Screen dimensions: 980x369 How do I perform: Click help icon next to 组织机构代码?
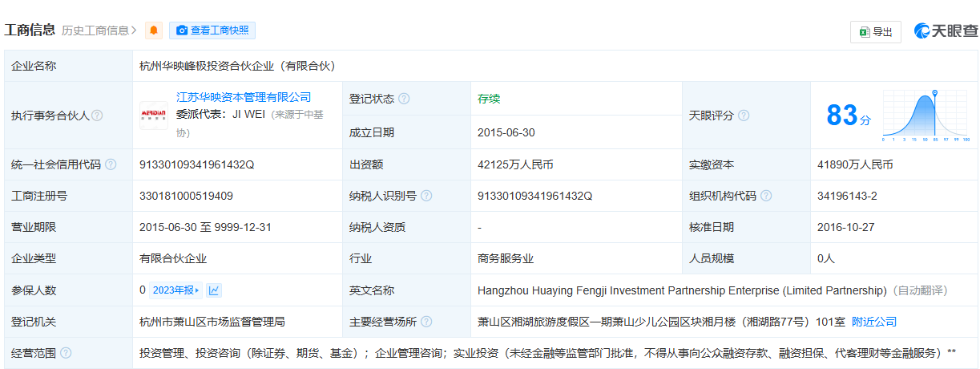pyautogui.click(x=766, y=196)
